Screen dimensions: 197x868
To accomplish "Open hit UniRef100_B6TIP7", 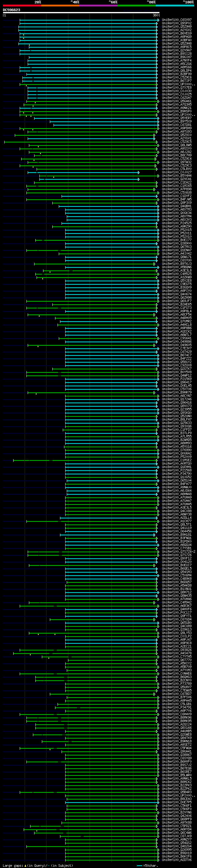I will coord(177,81).
